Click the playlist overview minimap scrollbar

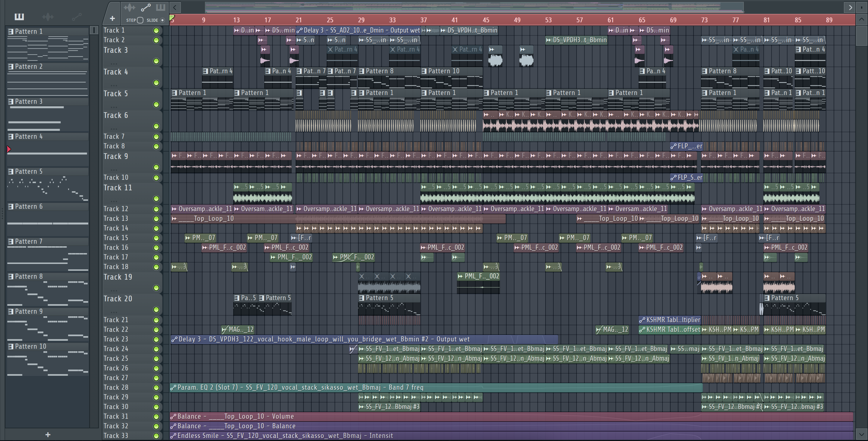[x=474, y=7]
